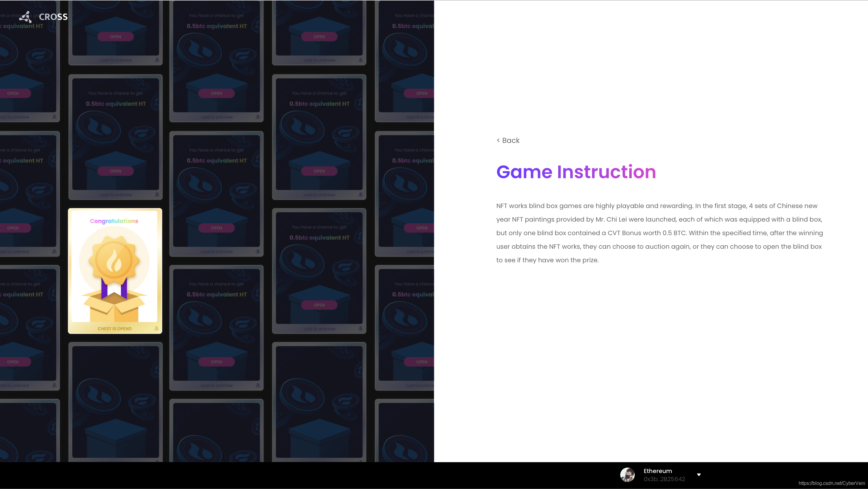Click the wallet profile avatar

tap(627, 475)
